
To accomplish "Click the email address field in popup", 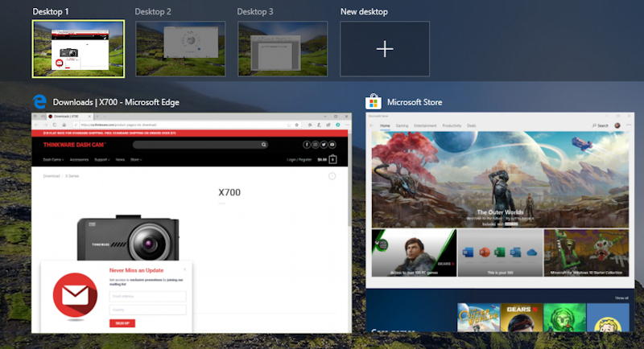I will coord(147,296).
